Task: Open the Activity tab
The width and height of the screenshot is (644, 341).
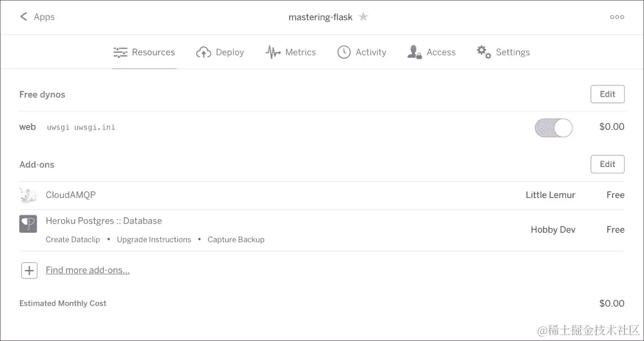Action: click(x=362, y=52)
